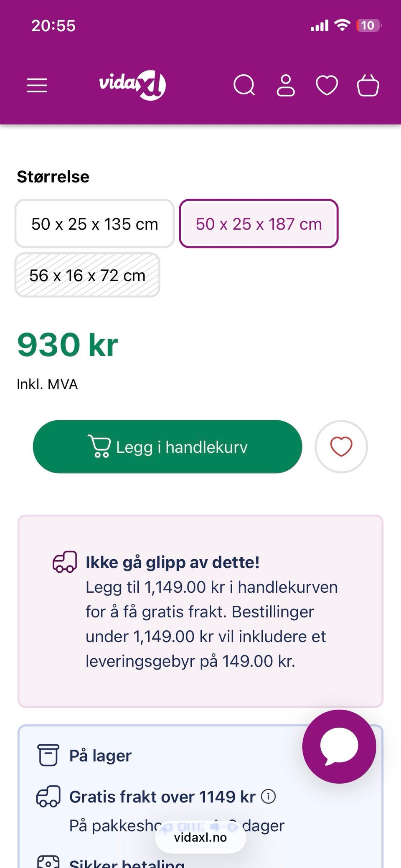The height and width of the screenshot is (868, 401).
Task: Tap the vidaxl.no address pill
Action: click(200, 838)
